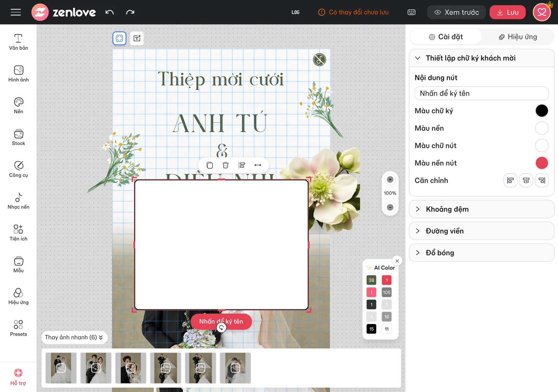Click the align icon in floating toolbar
This screenshot has width=558, height=392.
pyautogui.click(x=242, y=165)
